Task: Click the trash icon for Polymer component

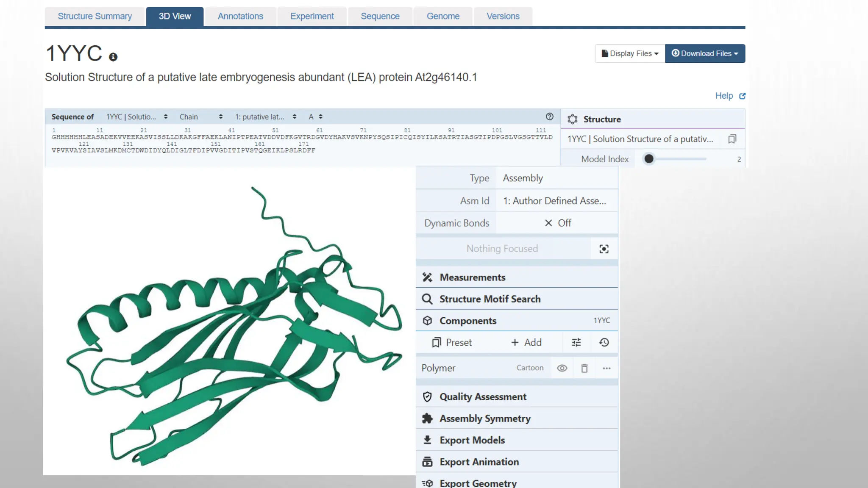Action: (x=584, y=368)
